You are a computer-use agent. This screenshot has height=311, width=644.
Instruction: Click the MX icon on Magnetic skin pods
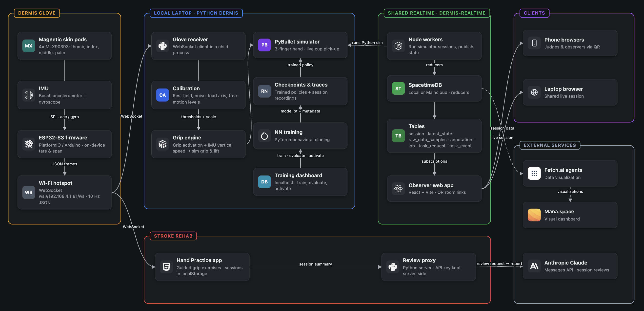[x=28, y=46]
